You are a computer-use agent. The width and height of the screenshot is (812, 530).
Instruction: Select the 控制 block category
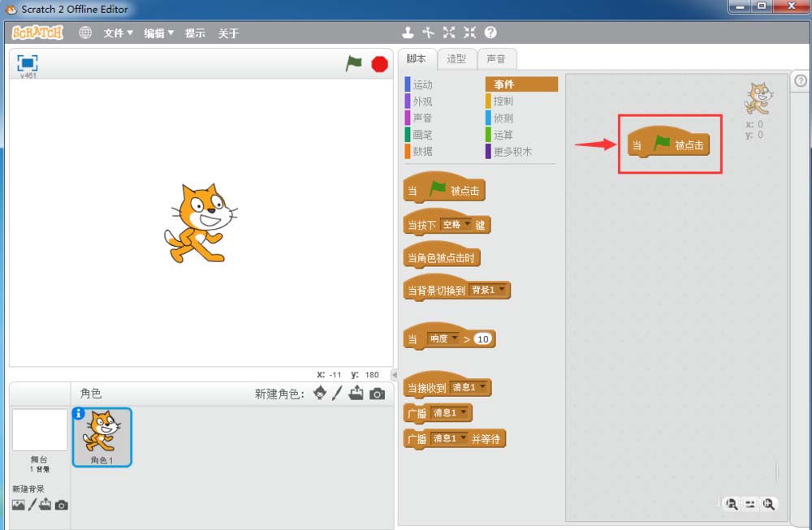coord(503,101)
